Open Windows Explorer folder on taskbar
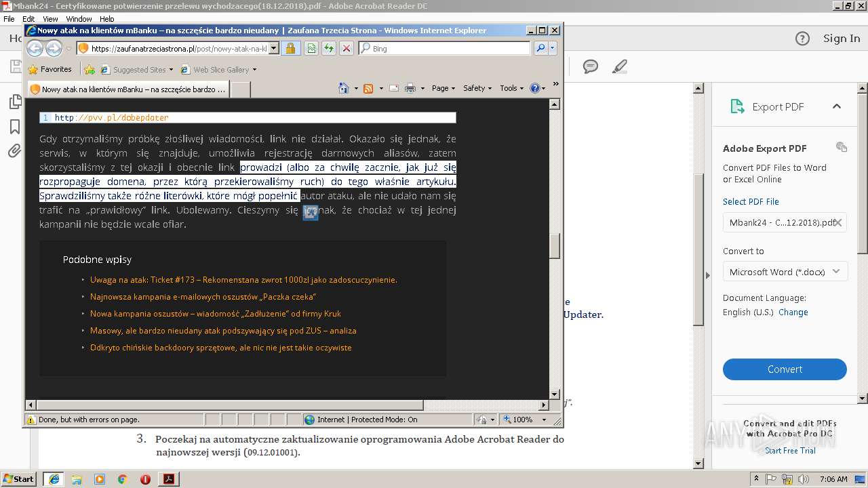Image resolution: width=868 pixels, height=488 pixels. pyautogui.click(x=77, y=479)
